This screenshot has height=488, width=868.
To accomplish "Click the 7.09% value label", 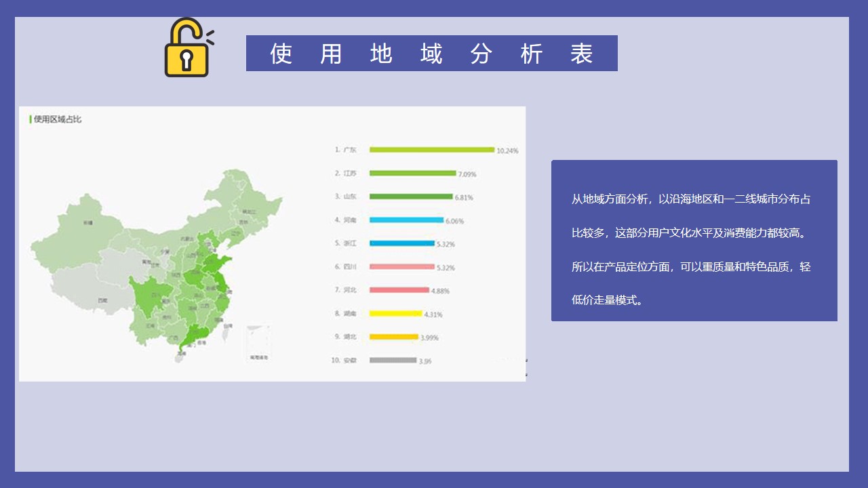I will coord(467,175).
